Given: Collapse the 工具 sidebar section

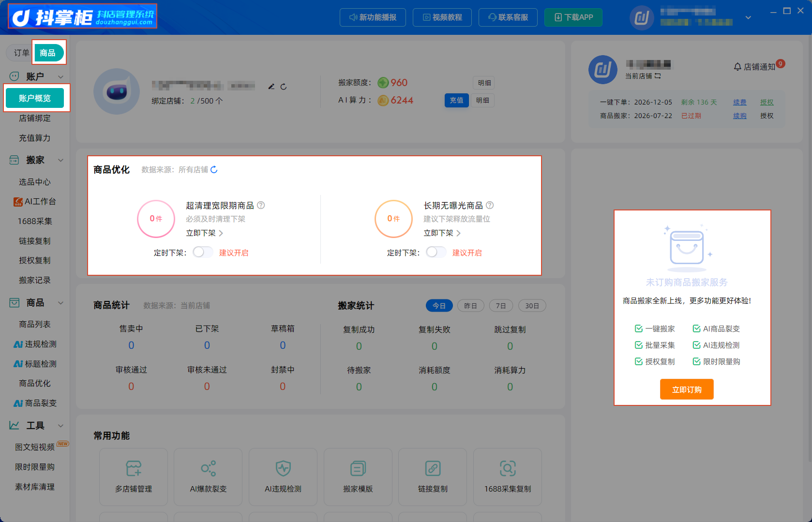Looking at the screenshot, I should click(x=60, y=426).
